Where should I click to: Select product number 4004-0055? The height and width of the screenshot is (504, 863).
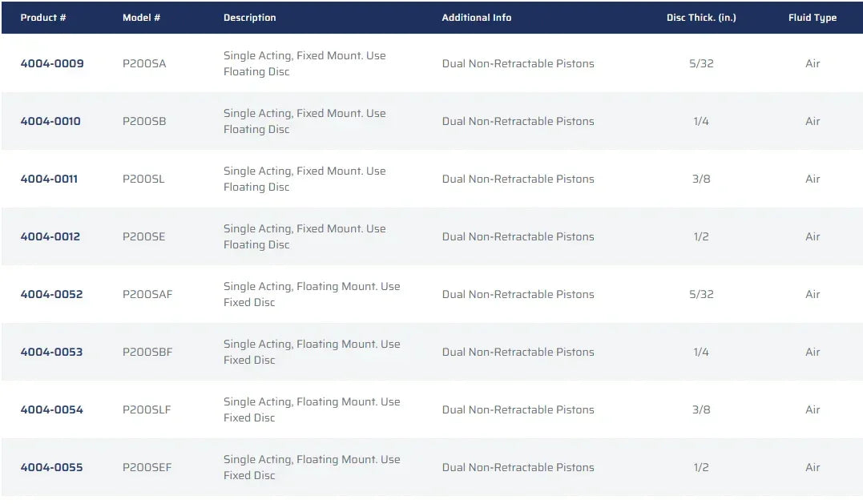51,468
